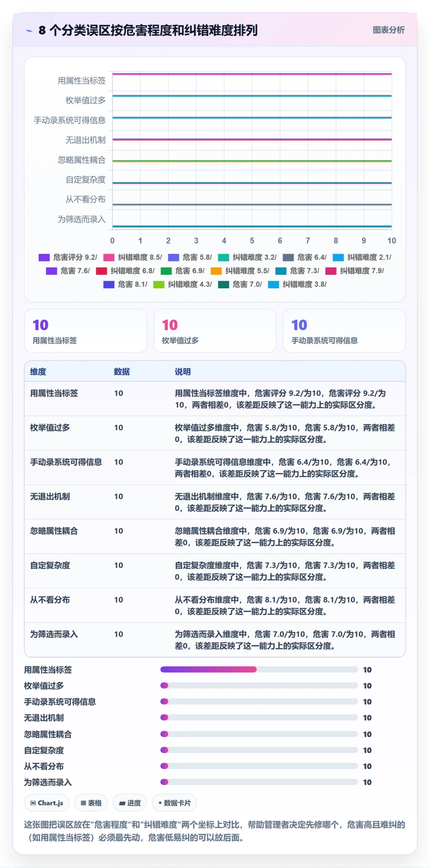Click the 用属性当标签 chart axis label
430x868 pixels.
point(81,81)
